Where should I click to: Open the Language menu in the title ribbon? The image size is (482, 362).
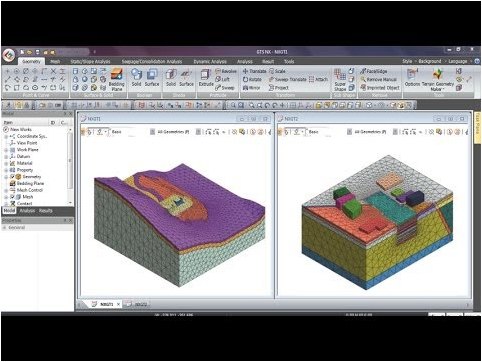(x=458, y=61)
